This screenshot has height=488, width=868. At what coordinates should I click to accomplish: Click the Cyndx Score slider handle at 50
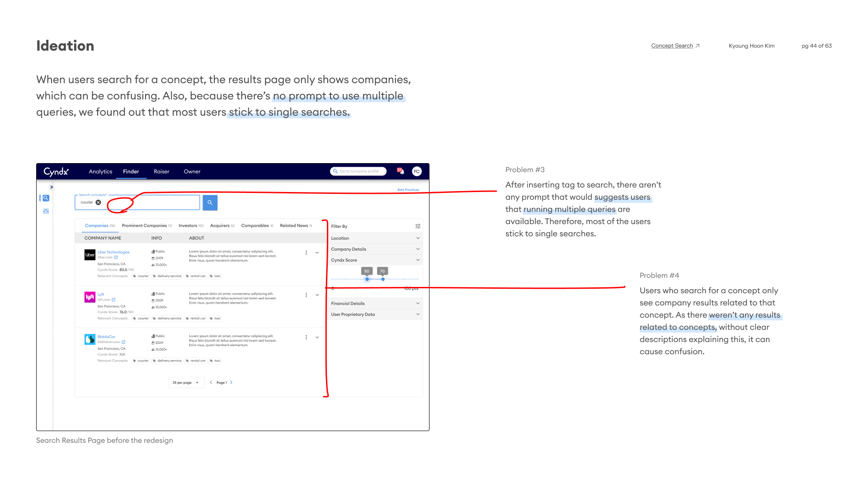click(367, 279)
